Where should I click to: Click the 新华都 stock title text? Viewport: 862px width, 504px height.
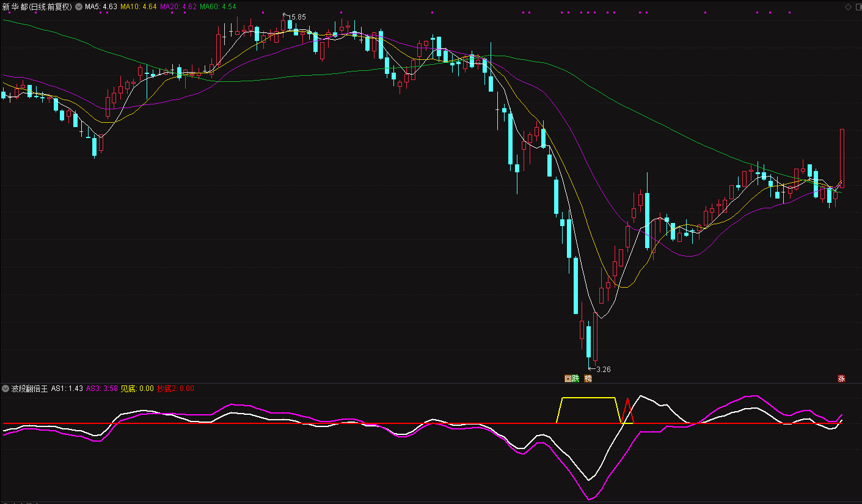click(x=15, y=7)
